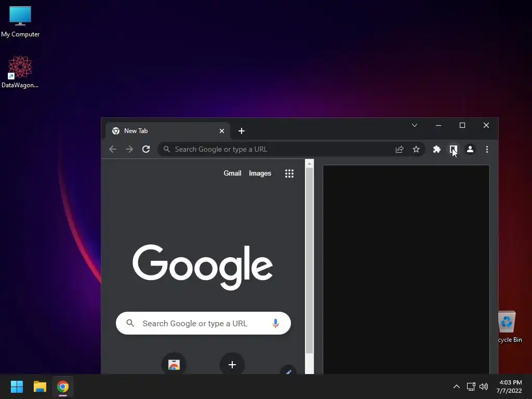Click the network tray icon
Screen dimensions: 532x399
click(471, 387)
